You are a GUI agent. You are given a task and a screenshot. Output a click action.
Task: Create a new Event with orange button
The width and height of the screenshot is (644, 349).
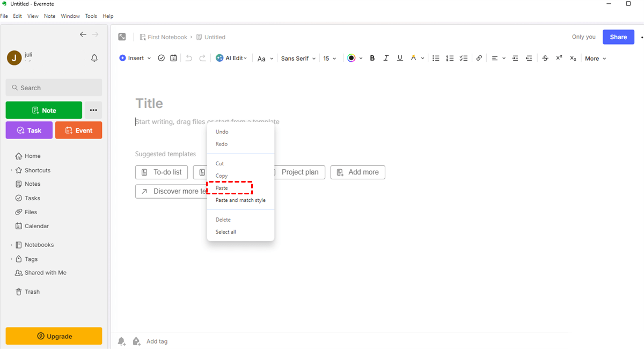pos(78,130)
